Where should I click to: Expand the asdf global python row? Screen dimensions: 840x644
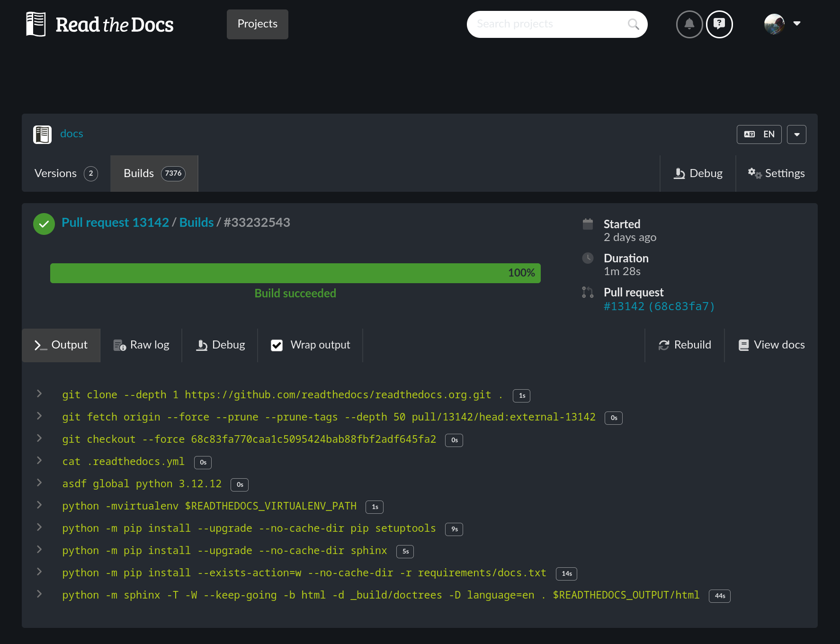pos(39,483)
